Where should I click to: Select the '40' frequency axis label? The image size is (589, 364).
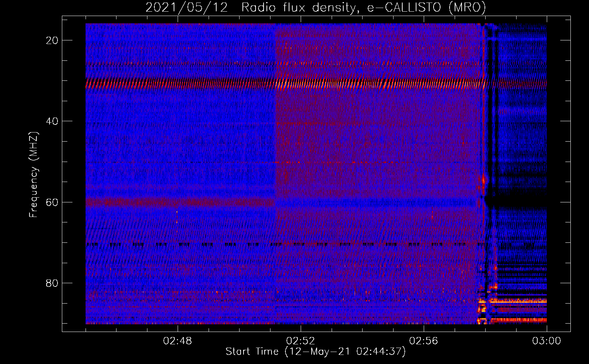[x=52, y=121]
